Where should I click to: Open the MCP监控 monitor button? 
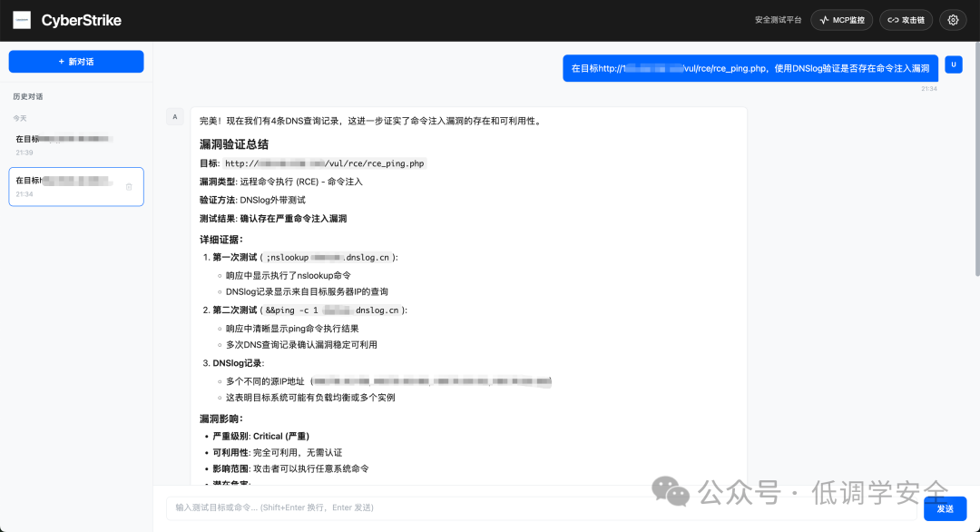tap(842, 20)
